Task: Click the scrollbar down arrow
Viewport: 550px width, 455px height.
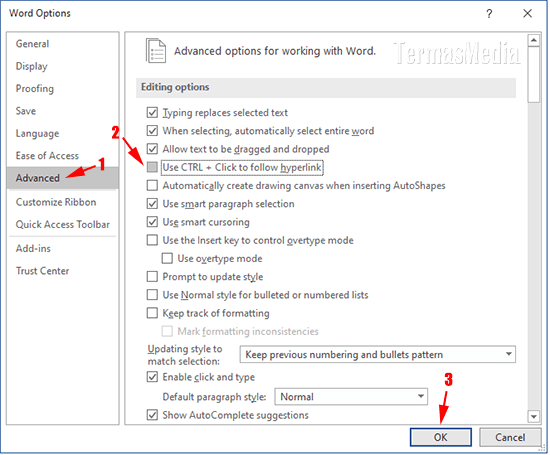Action: pos(534,417)
